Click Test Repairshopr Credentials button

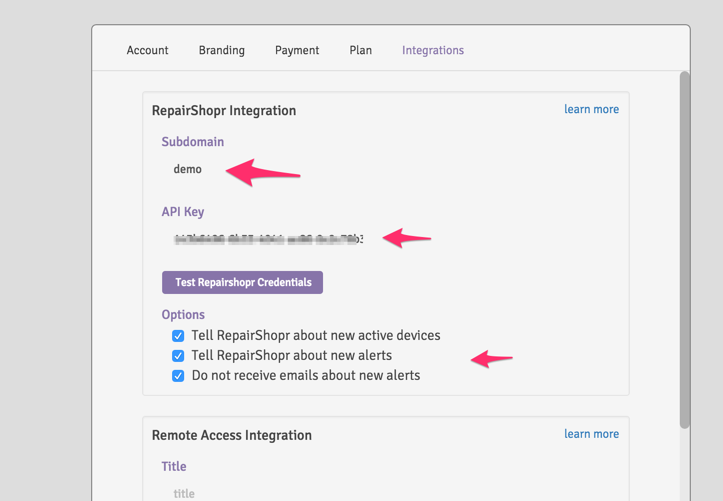click(x=242, y=282)
